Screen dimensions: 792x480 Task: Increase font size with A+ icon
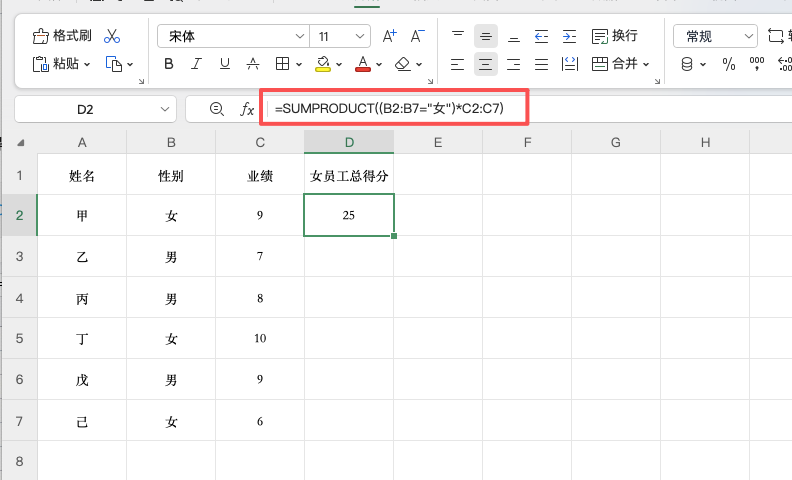(x=389, y=36)
